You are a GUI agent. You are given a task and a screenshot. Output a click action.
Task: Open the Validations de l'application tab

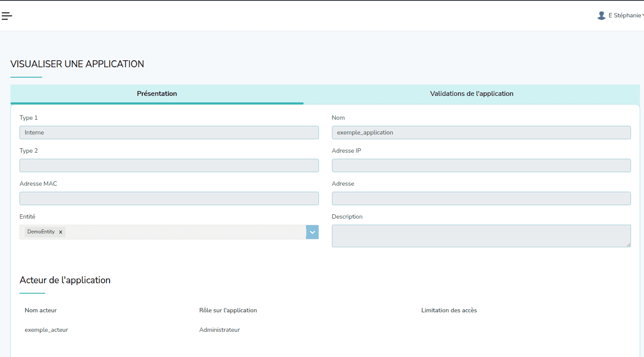point(472,94)
